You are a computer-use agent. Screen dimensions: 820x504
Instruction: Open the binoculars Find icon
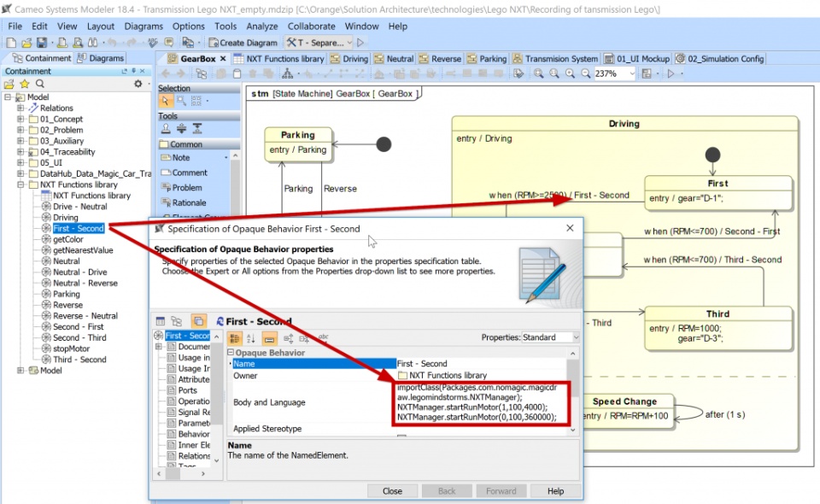[92, 43]
